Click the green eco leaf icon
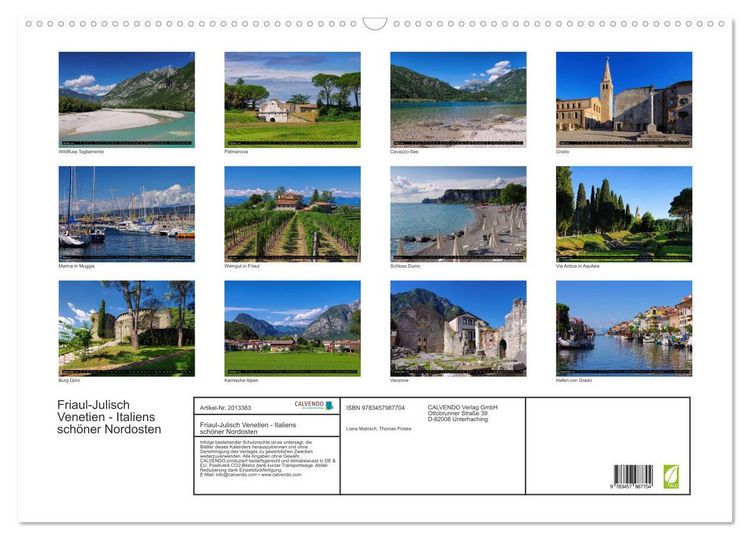The height and width of the screenshot is (540, 750). [671, 476]
